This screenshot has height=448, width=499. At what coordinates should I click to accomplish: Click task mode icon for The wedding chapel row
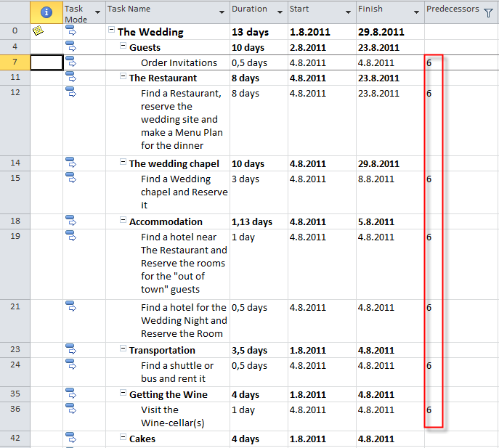(71, 163)
